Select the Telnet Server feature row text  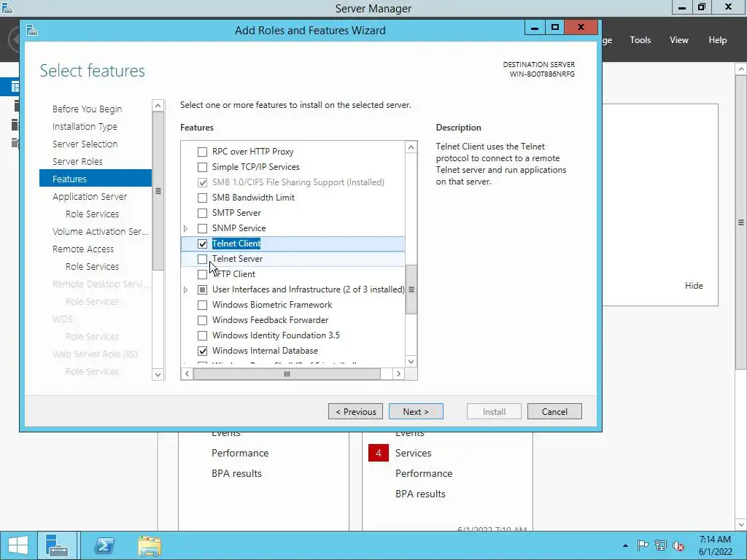(237, 259)
